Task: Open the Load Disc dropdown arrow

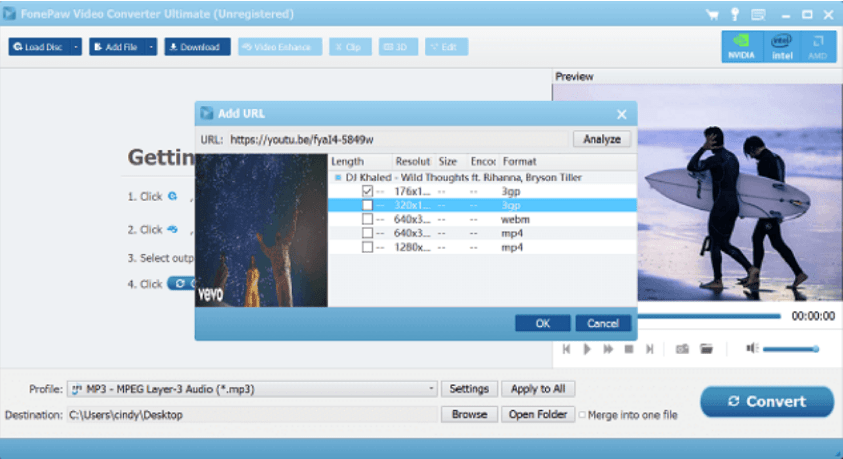Action: tap(76, 47)
